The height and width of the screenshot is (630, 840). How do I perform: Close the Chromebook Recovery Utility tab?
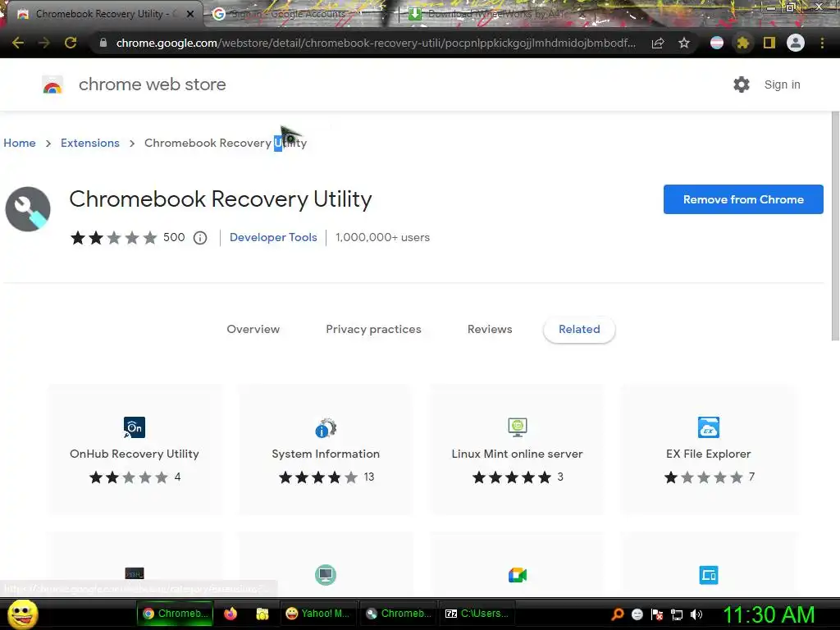[190, 15]
